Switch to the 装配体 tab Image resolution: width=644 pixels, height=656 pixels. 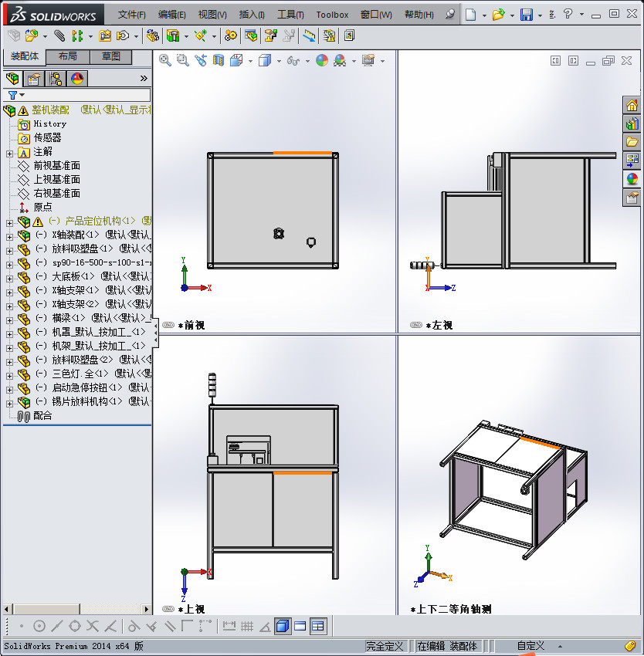pyautogui.click(x=24, y=56)
